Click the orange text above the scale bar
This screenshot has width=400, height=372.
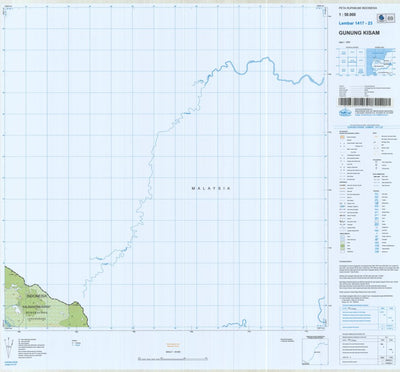point(173,345)
